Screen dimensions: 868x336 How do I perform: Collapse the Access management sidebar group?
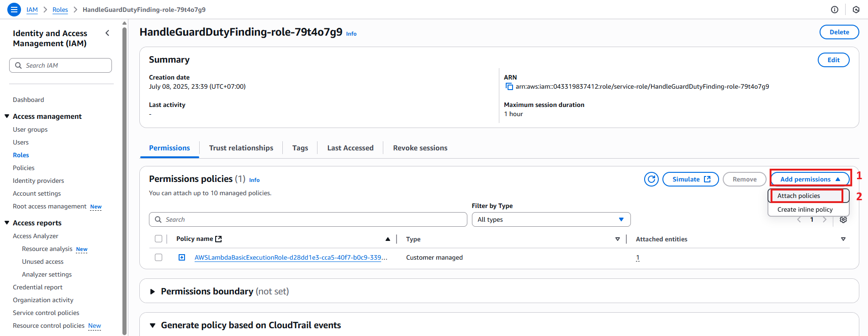click(x=7, y=116)
